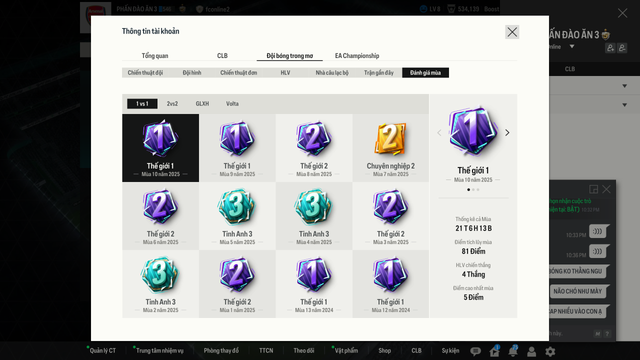Select the 1 vs 1 mode filter
The height and width of the screenshot is (360, 640).
(x=142, y=104)
